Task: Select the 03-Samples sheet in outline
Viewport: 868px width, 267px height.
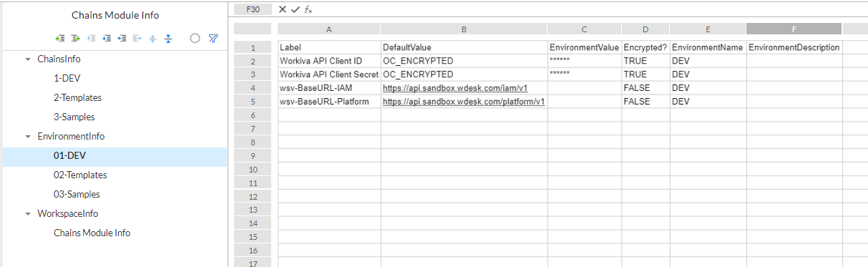Action: (77, 194)
